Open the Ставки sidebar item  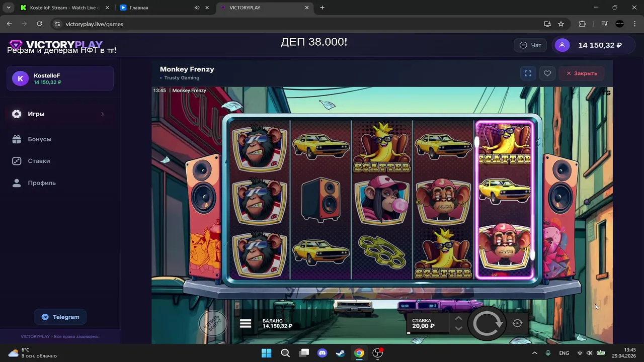60,161
